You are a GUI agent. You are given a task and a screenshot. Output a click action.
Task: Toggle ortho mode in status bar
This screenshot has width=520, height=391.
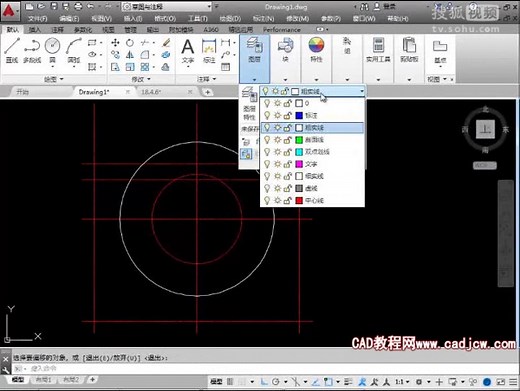264,382
